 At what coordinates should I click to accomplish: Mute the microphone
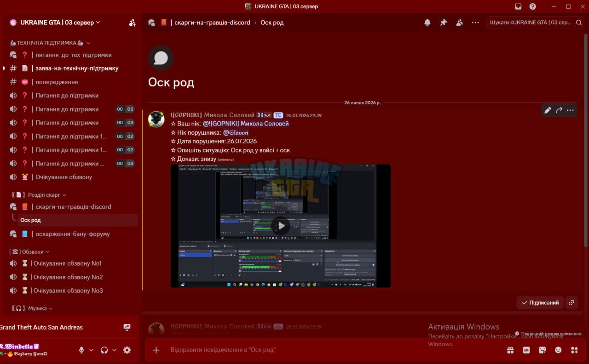(81, 350)
